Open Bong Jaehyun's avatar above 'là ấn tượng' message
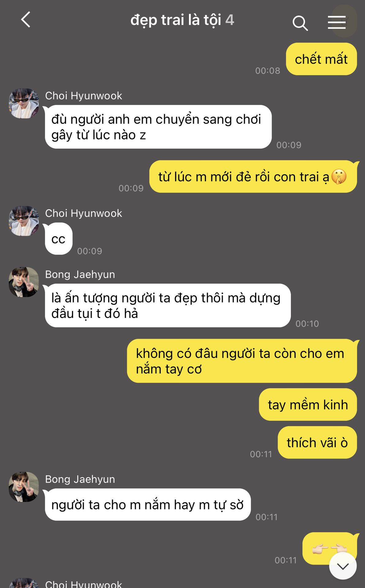The height and width of the screenshot is (588, 365). (24, 282)
